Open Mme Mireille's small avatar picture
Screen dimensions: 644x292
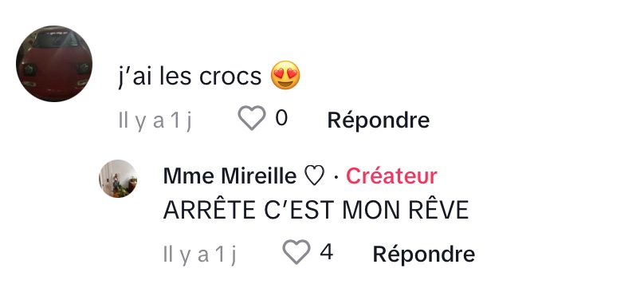(118, 179)
